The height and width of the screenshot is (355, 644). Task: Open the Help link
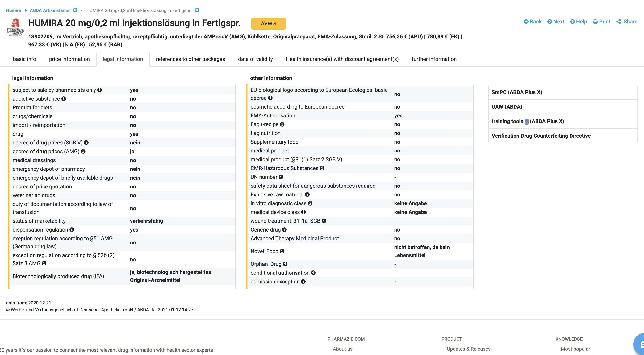coord(579,22)
